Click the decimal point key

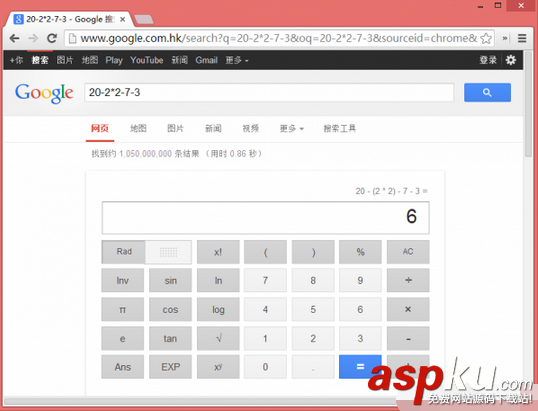point(313,367)
